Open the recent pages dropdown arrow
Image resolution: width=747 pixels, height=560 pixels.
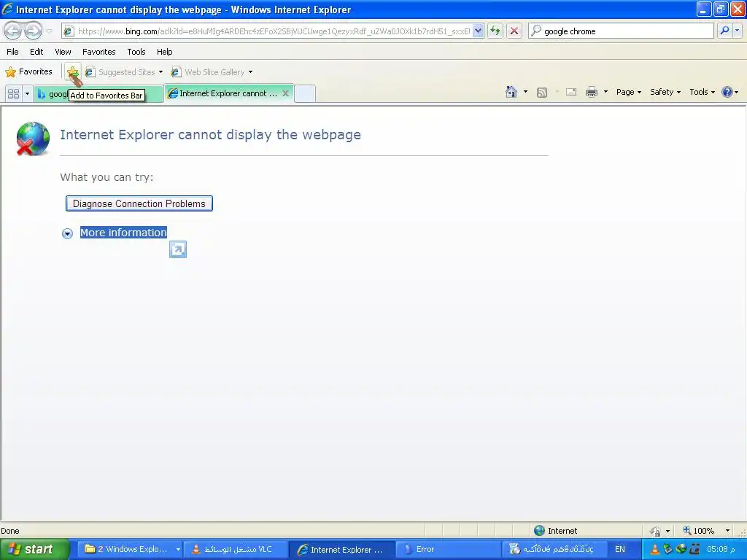click(49, 31)
